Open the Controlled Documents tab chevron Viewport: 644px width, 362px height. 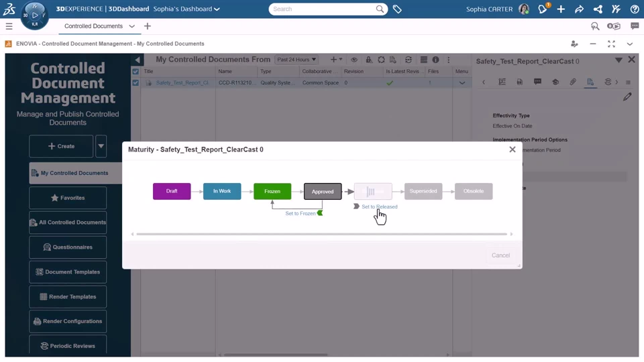132,26
